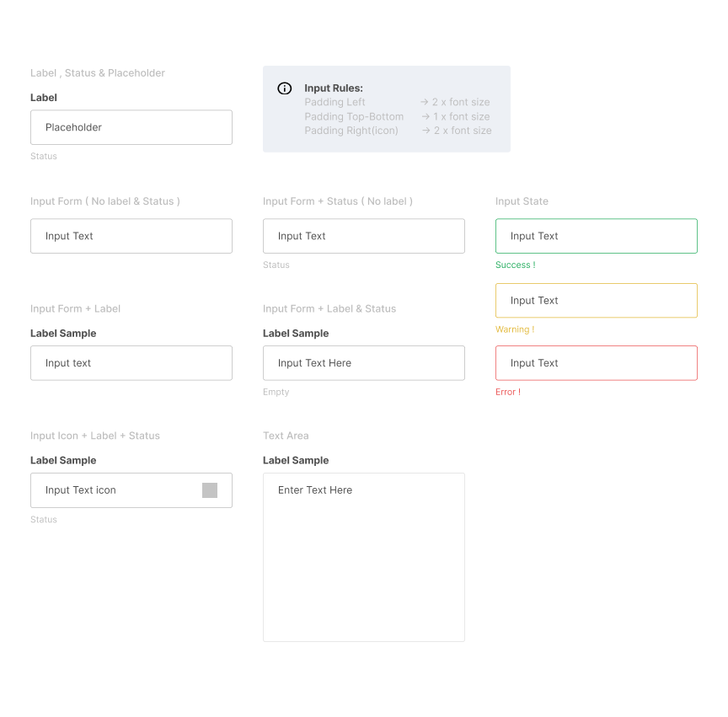Click the 'Error !' status message
728x717 pixels.
[508, 392]
